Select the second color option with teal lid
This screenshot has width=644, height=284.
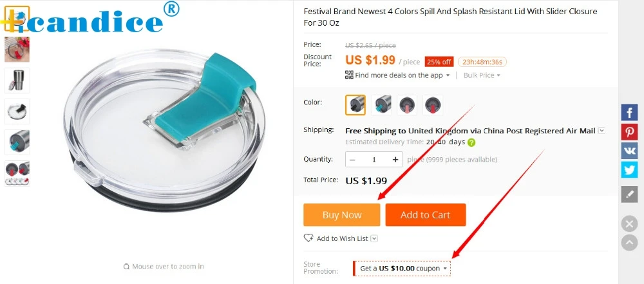click(x=381, y=105)
